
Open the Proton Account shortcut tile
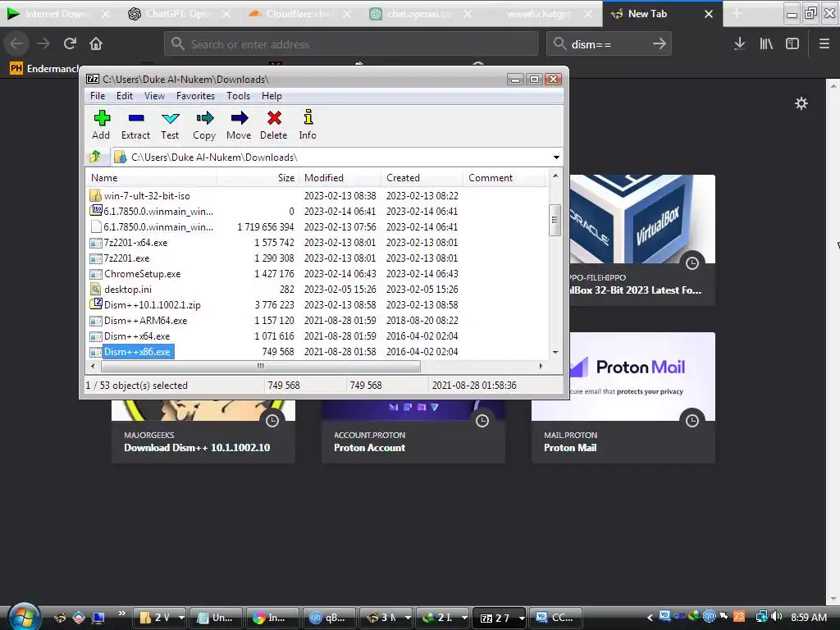[413, 431]
